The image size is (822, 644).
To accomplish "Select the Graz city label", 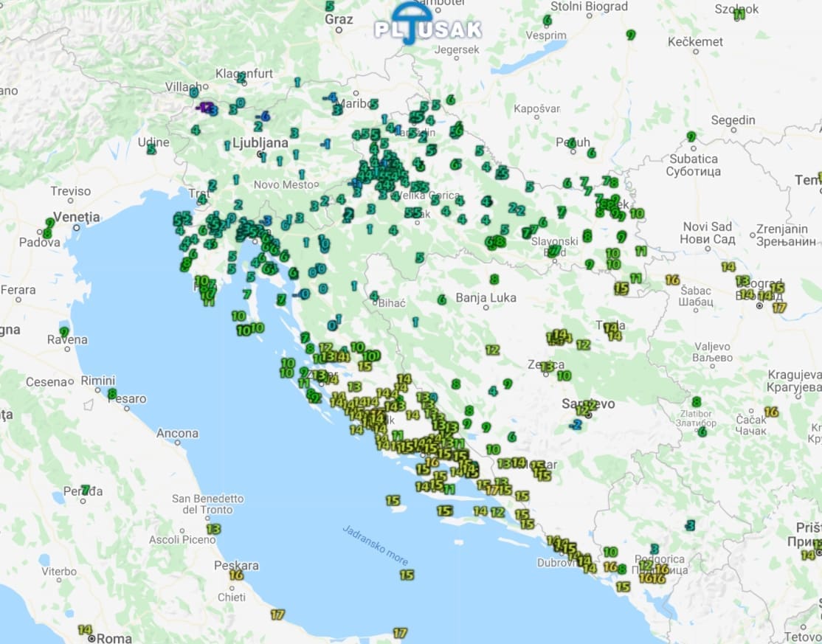I will tap(339, 19).
